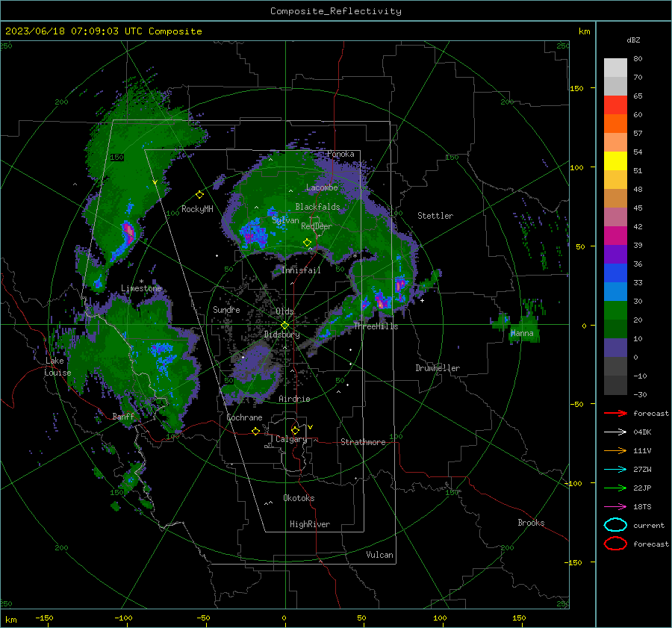The width and height of the screenshot is (672, 628).
Task: Select the yellow 51-54 dBZ color swatch
Action: point(615,161)
